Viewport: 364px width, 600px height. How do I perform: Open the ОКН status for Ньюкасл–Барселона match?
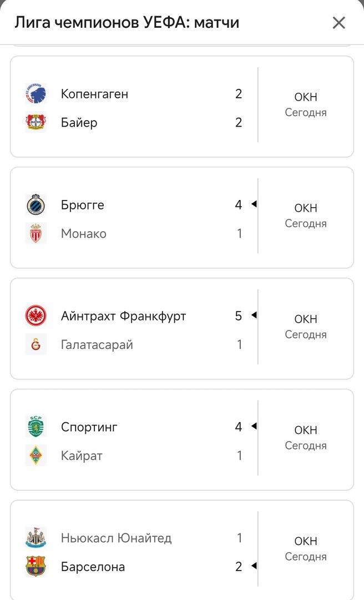click(306, 542)
